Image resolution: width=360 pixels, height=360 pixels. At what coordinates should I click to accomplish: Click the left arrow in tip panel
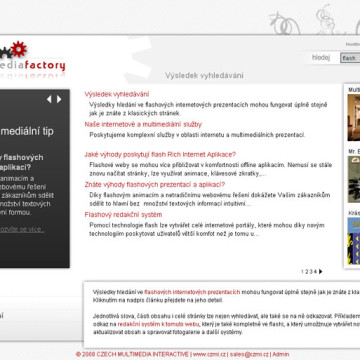(x=49, y=99)
